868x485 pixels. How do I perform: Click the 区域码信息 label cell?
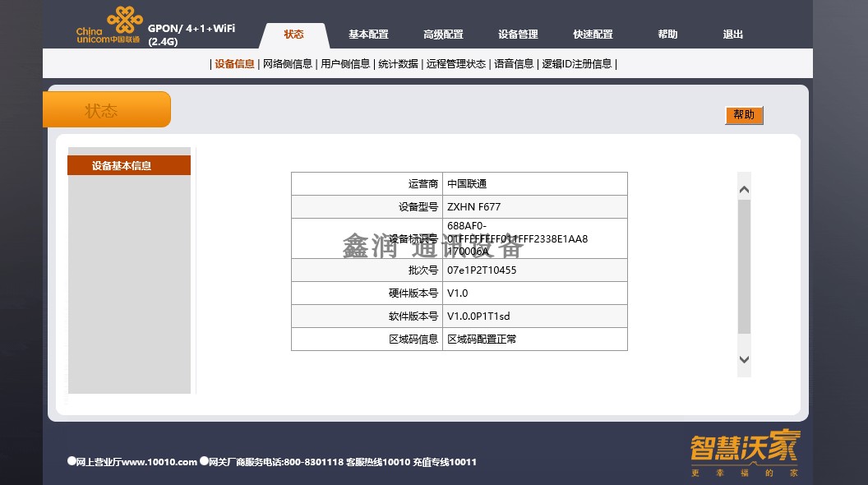click(367, 339)
